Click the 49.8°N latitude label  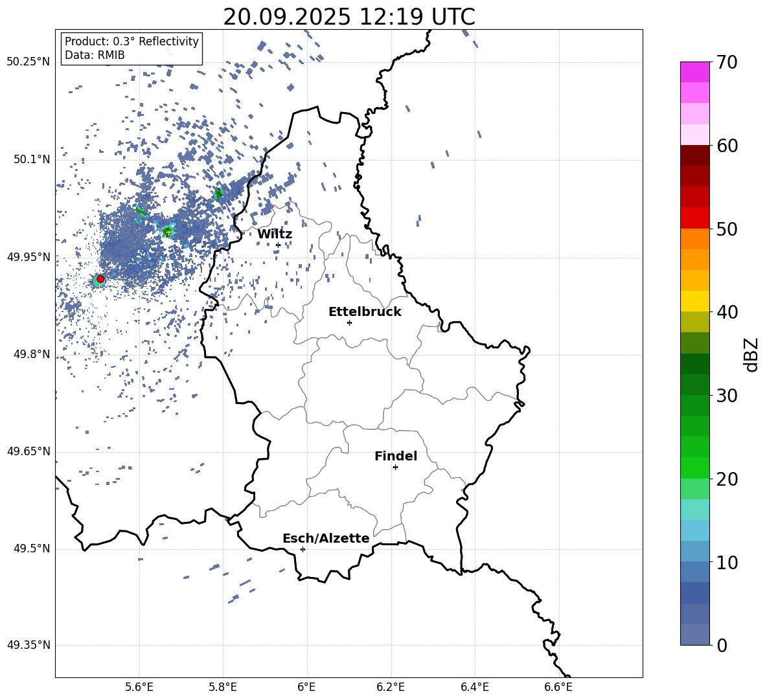point(32,354)
